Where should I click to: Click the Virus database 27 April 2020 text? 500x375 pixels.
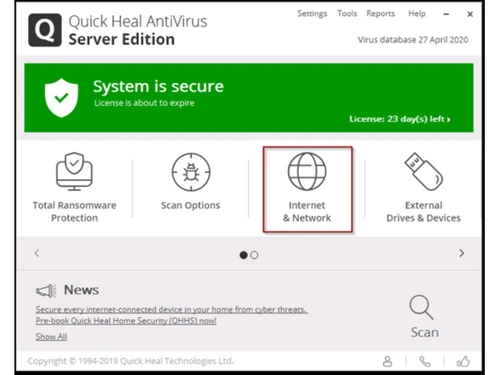[413, 40]
